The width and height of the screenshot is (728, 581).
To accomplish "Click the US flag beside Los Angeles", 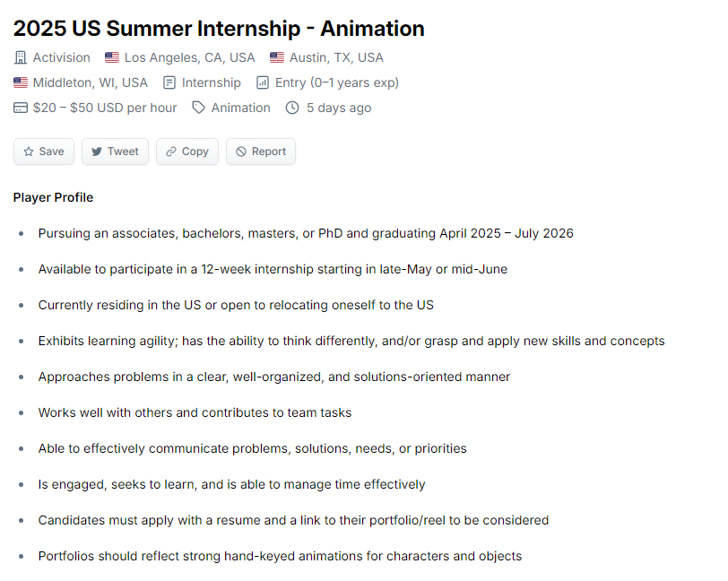I will [x=112, y=57].
